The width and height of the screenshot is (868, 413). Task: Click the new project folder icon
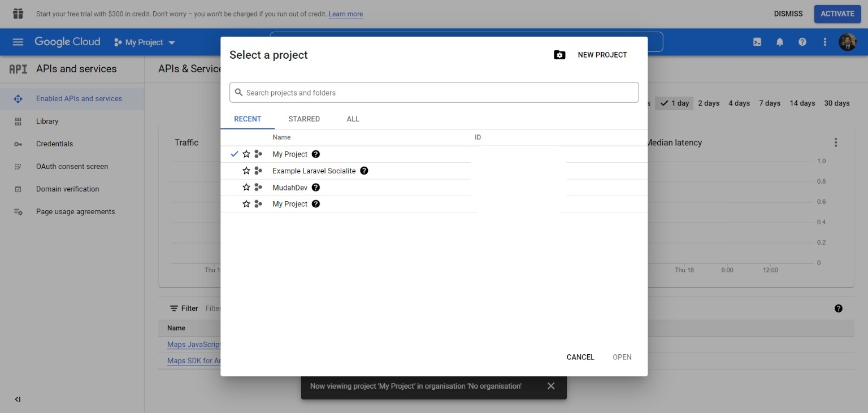click(x=559, y=55)
